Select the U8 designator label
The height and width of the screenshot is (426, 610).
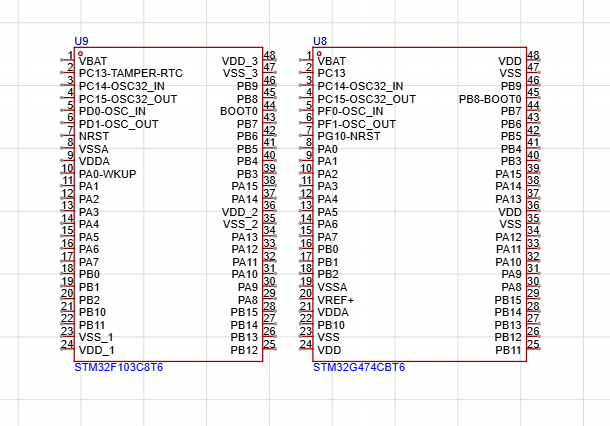click(x=320, y=41)
